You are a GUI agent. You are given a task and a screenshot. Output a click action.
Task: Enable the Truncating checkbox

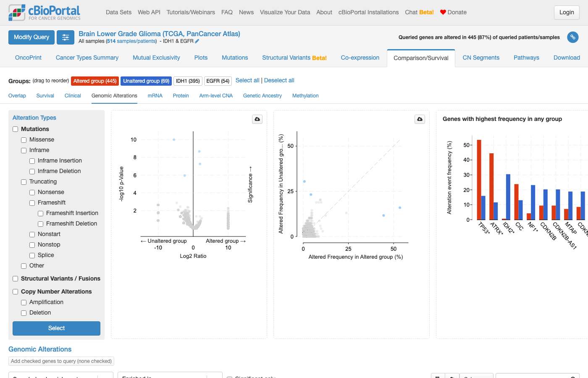[x=24, y=182]
